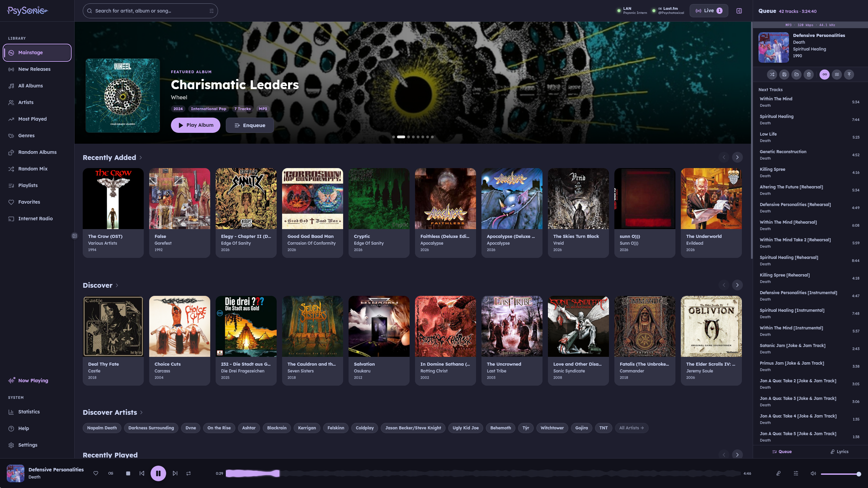This screenshot has width=868, height=488.
Task: Expand the Discover Artists section chevron
Action: coord(141,412)
